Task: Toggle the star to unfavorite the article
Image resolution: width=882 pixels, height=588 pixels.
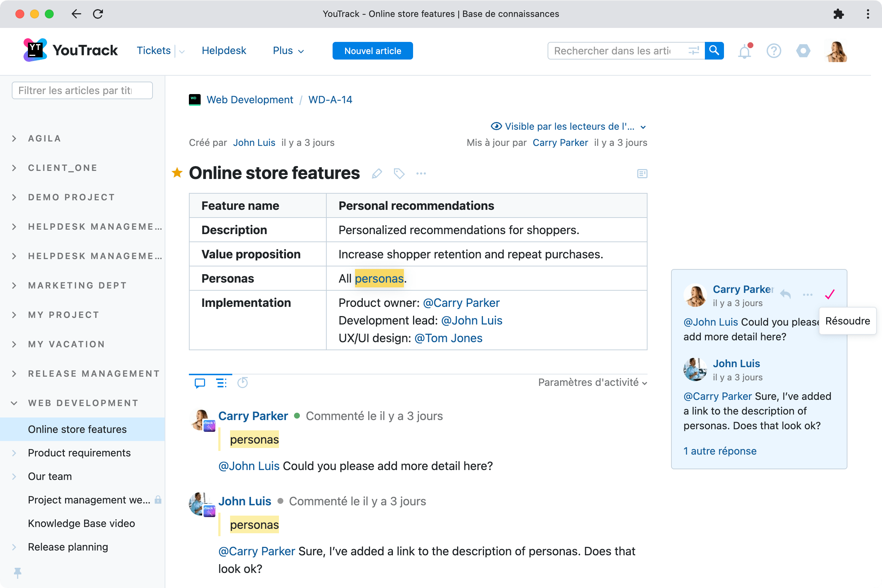Action: (177, 173)
